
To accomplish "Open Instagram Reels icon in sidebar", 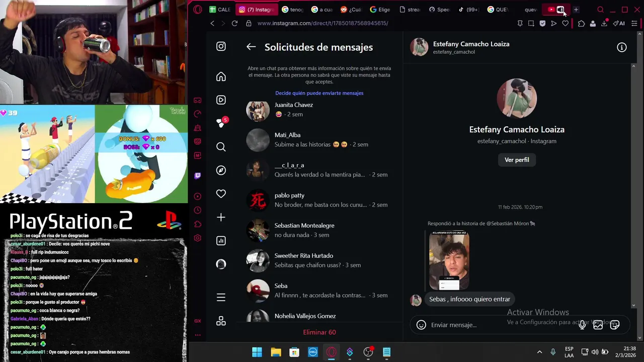I will point(221,100).
